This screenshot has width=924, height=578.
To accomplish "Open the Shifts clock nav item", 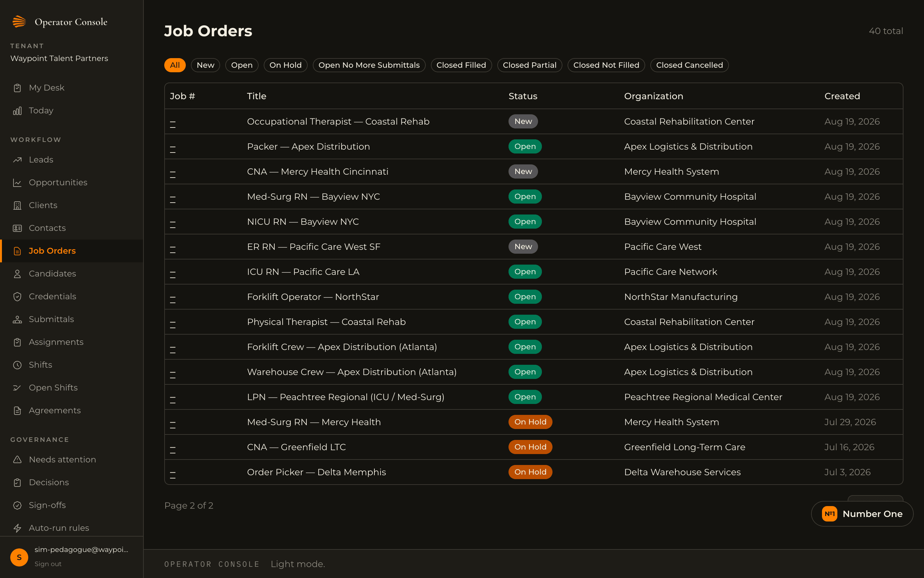I will click(x=72, y=365).
